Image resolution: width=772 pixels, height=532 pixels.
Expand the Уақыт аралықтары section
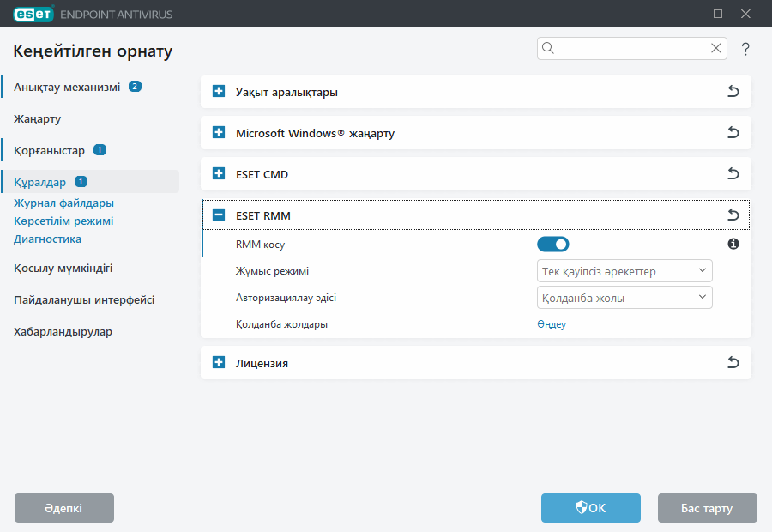[x=219, y=92]
